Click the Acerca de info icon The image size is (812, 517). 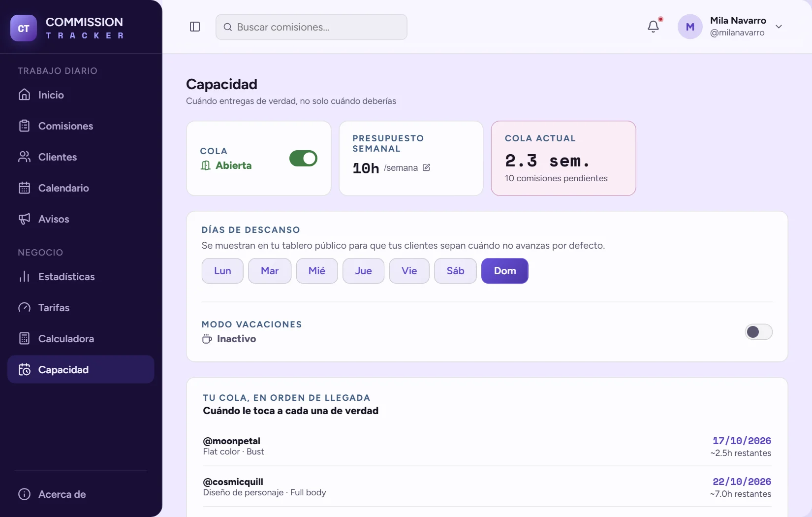pyautogui.click(x=24, y=494)
